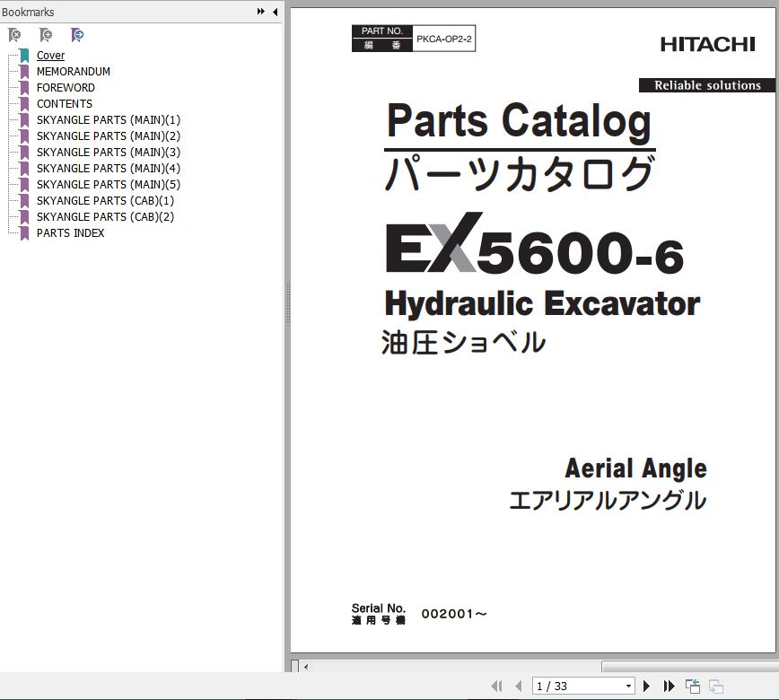Image resolution: width=779 pixels, height=700 pixels.
Task: Click the previous view icon
Action: pos(693,686)
